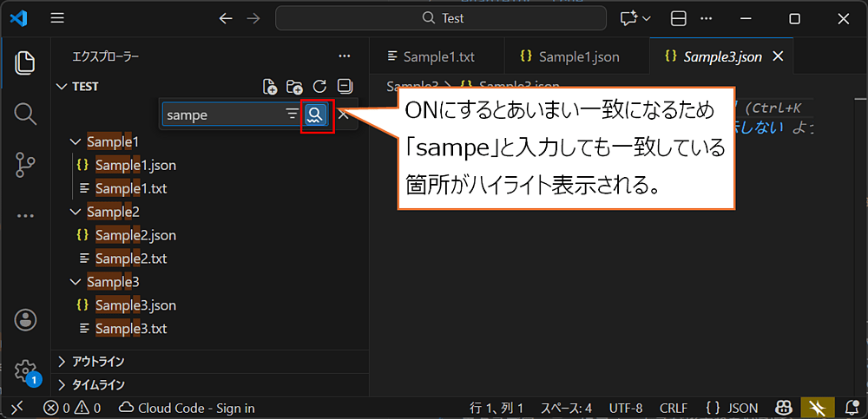Toggle fuzzy match in find widget
The width and height of the screenshot is (868, 419).
click(316, 115)
